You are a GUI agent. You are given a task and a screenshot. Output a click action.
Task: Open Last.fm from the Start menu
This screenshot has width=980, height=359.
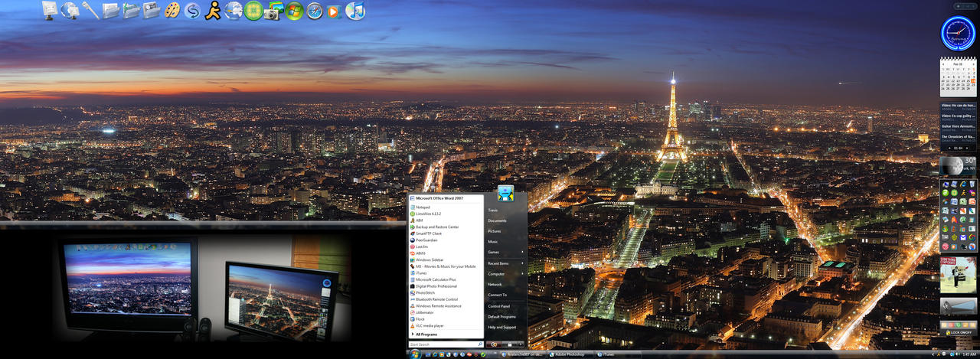coord(446,246)
